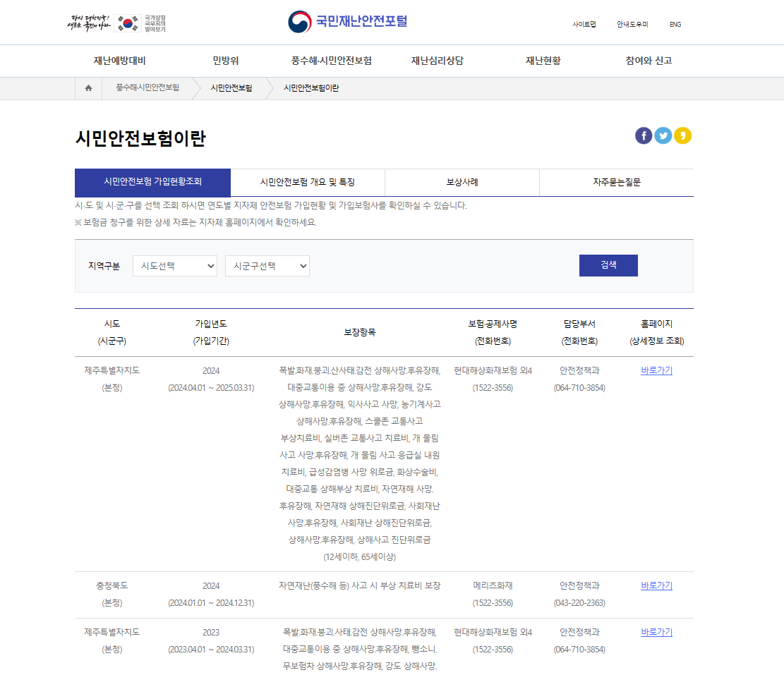This screenshot has width=784, height=675.
Task: Click the home icon in the breadcrumb
Action: pos(88,87)
